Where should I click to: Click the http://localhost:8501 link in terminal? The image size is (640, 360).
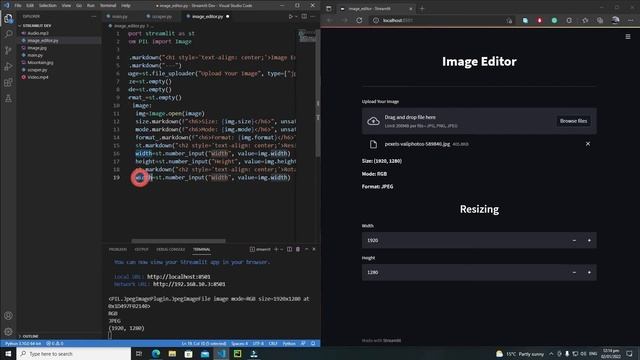179,277
